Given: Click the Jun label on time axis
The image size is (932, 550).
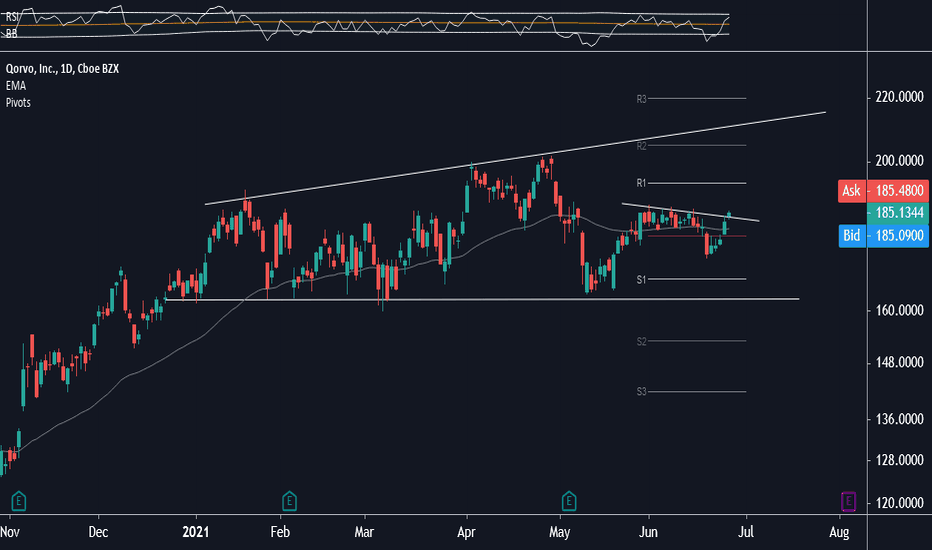Looking at the screenshot, I should [x=648, y=532].
